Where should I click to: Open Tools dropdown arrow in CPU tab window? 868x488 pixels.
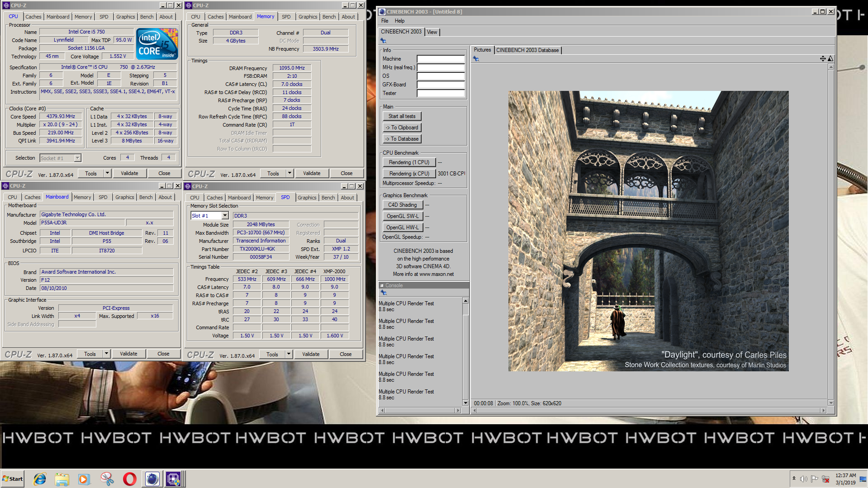click(107, 173)
